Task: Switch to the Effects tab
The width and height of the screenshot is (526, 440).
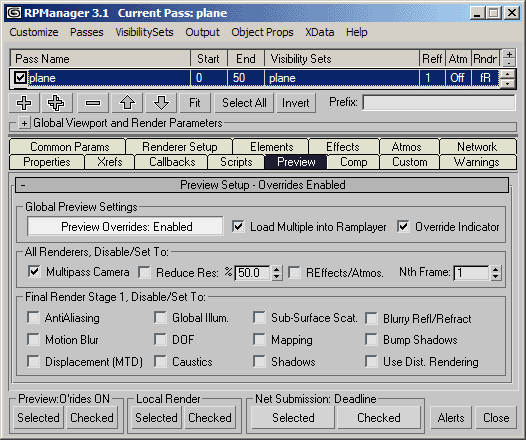Action: [x=343, y=147]
